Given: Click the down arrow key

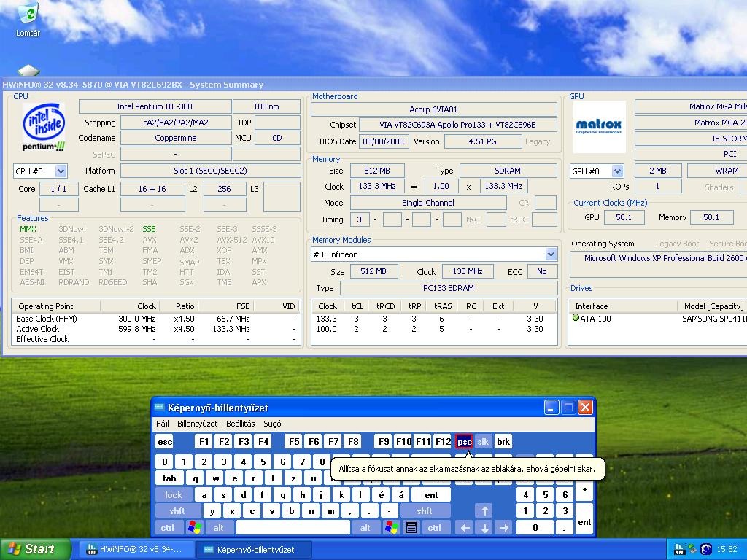Looking at the screenshot, I should (484, 528).
